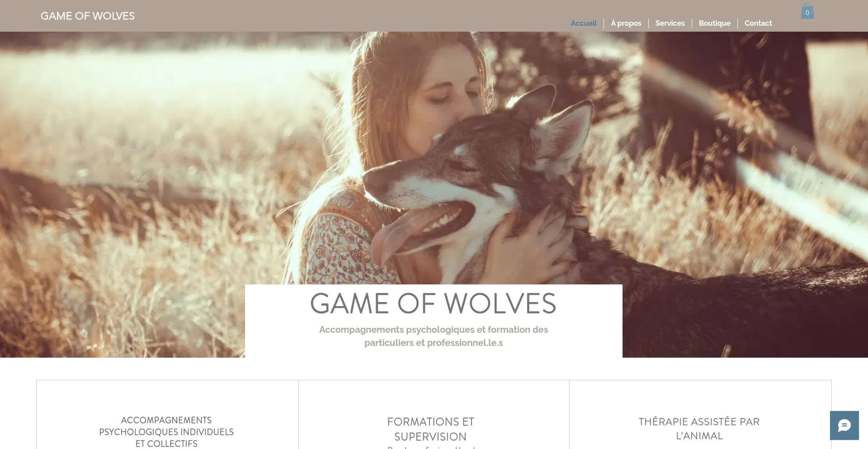Open the shopping cart bag icon
This screenshot has width=868, height=449.
pyautogui.click(x=807, y=11)
